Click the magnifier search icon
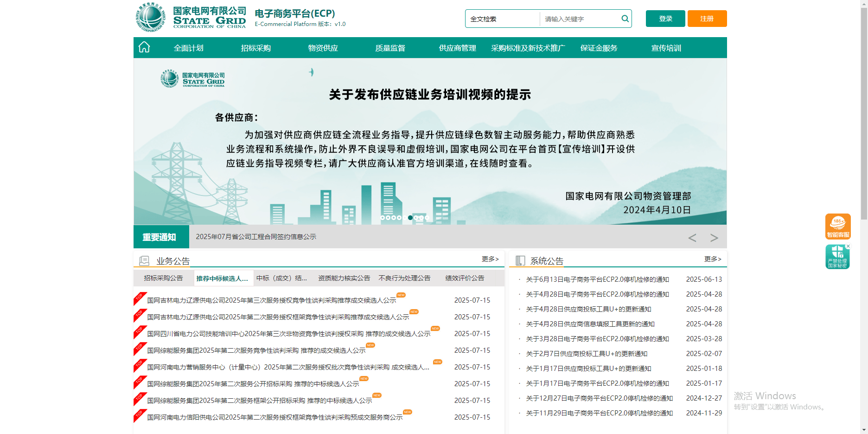 (625, 19)
